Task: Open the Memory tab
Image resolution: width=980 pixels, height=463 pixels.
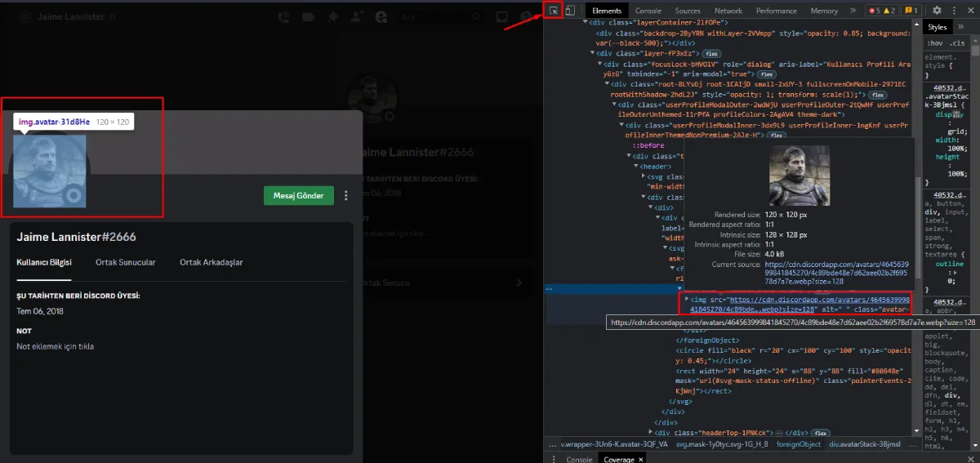Action: click(824, 11)
